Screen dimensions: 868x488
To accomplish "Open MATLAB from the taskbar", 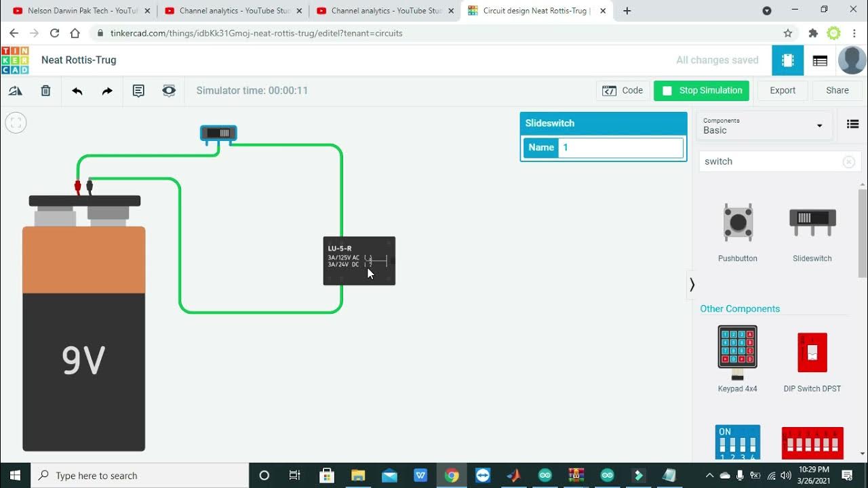I will [x=514, y=475].
